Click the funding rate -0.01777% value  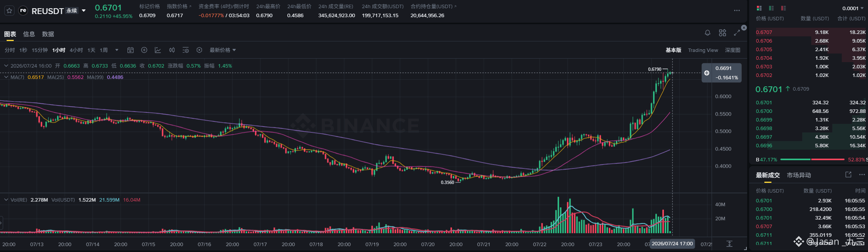point(211,16)
